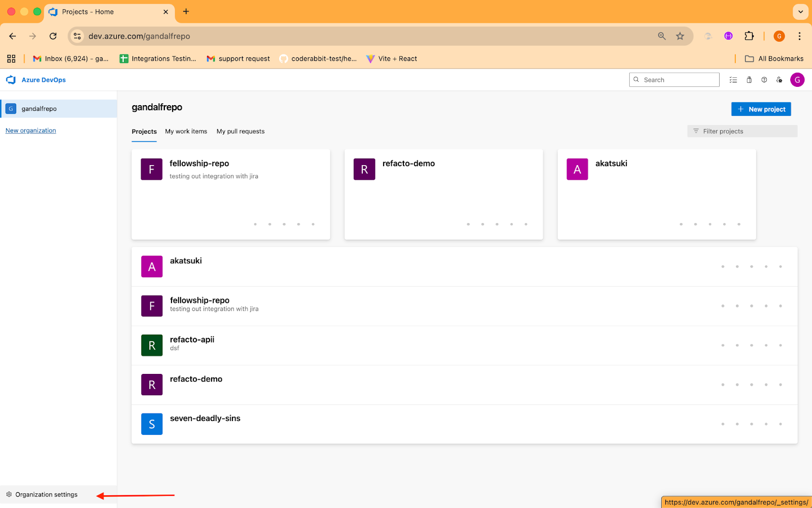Image resolution: width=812 pixels, height=508 pixels.
Task: Click the Azure DevOps logo icon
Action: (11, 80)
